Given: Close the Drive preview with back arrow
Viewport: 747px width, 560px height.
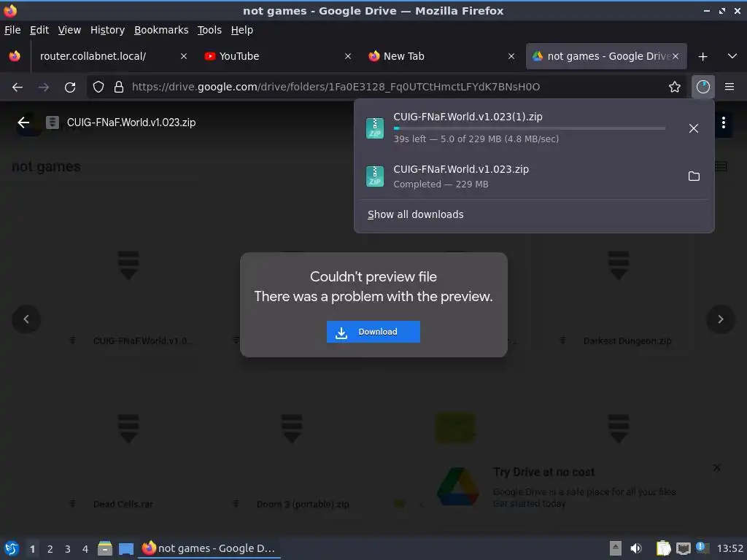Looking at the screenshot, I should pyautogui.click(x=23, y=122).
